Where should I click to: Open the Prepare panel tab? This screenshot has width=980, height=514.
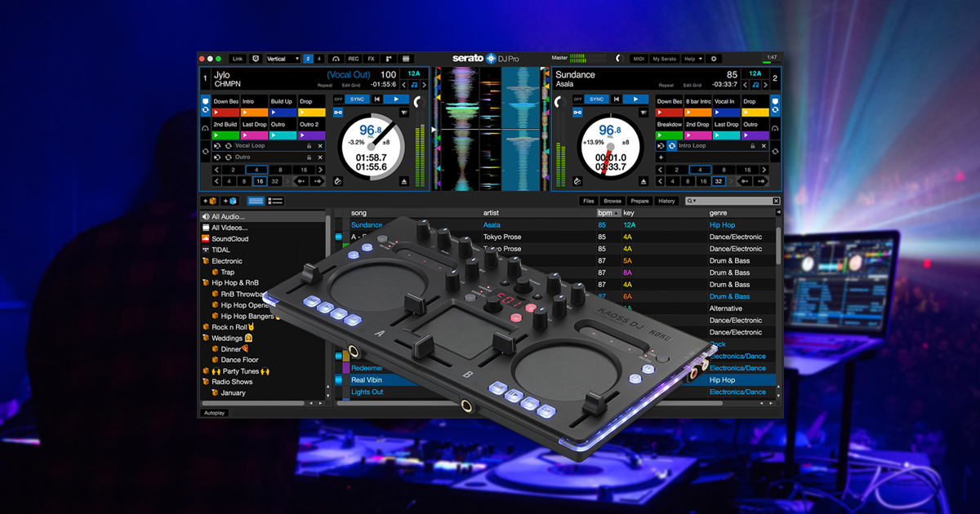pos(639,201)
